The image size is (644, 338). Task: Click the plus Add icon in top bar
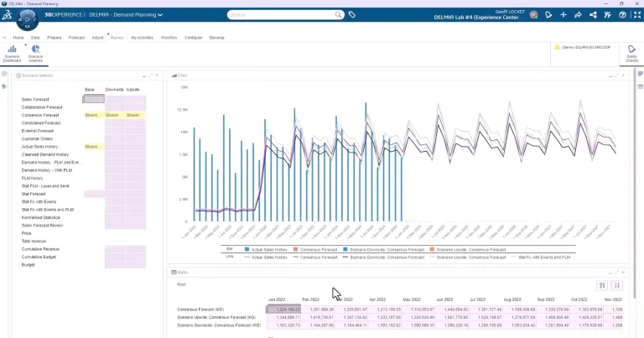tap(563, 15)
